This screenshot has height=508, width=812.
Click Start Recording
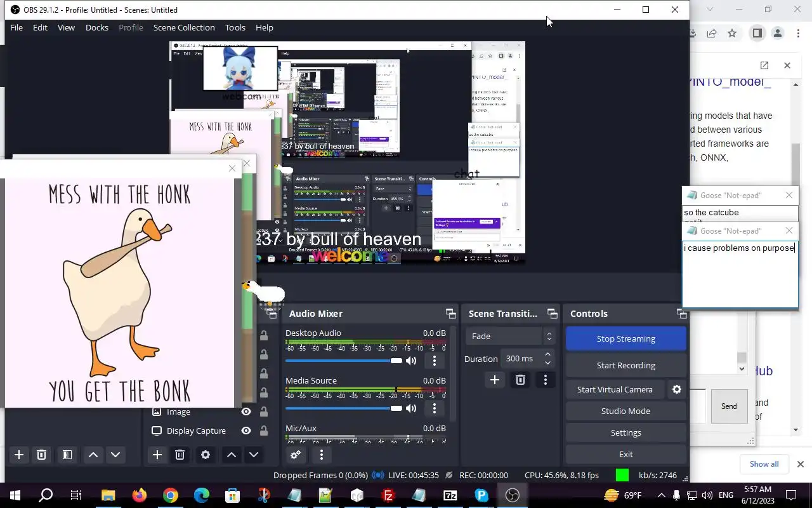[625, 365]
